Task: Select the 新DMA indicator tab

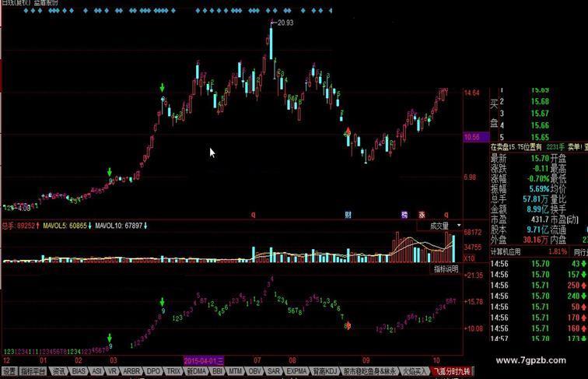Action: coord(197,371)
